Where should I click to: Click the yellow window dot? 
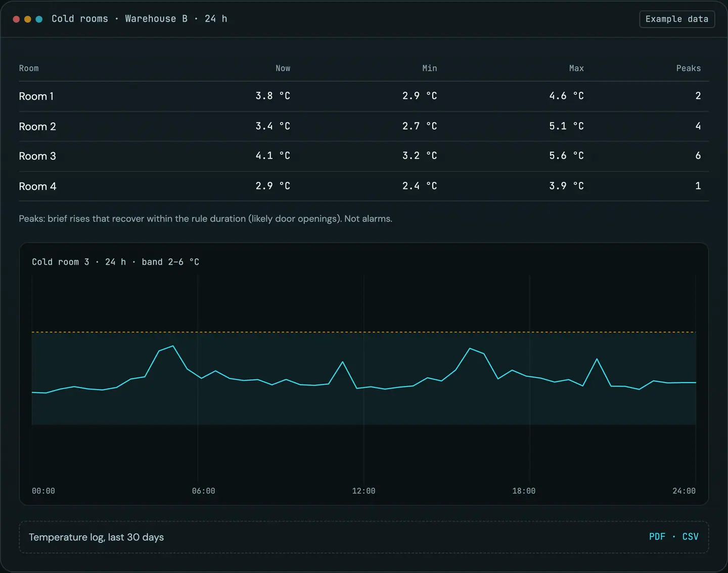point(28,19)
